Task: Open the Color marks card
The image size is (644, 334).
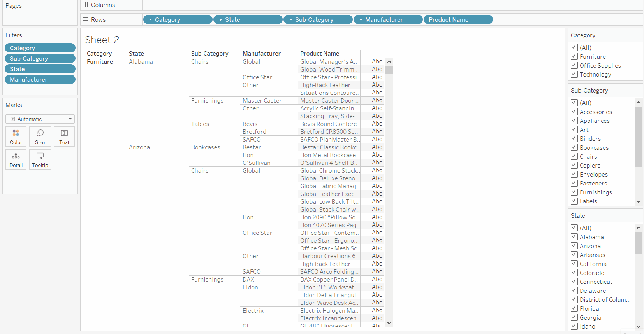Action: [16, 136]
